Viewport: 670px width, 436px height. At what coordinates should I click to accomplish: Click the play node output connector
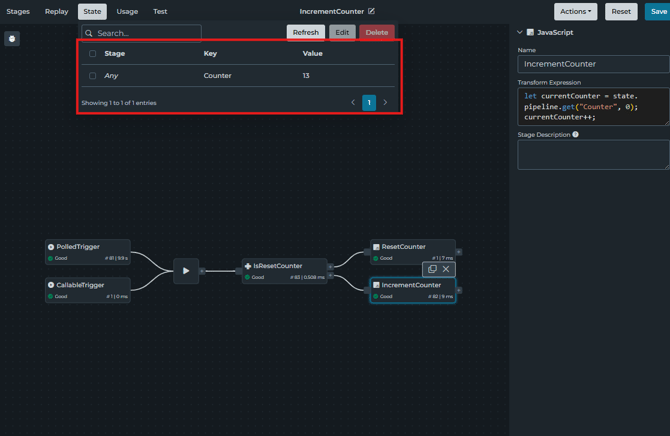pos(203,271)
